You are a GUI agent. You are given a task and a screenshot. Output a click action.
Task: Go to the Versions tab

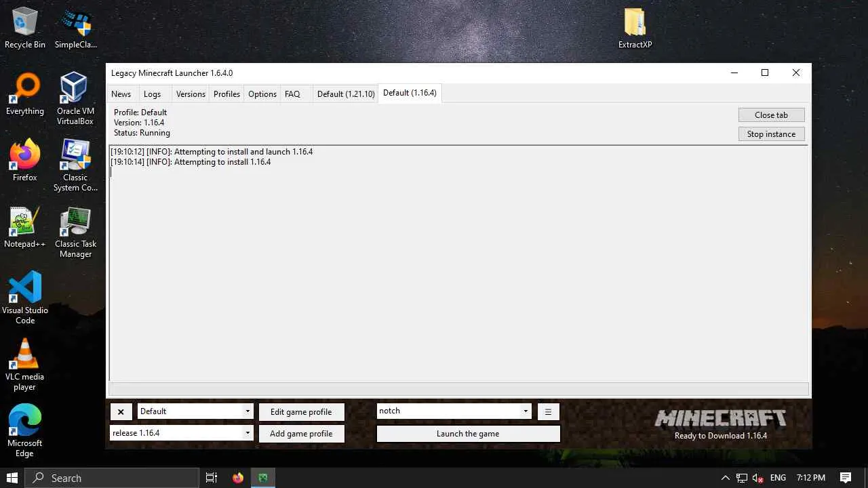[x=191, y=94]
